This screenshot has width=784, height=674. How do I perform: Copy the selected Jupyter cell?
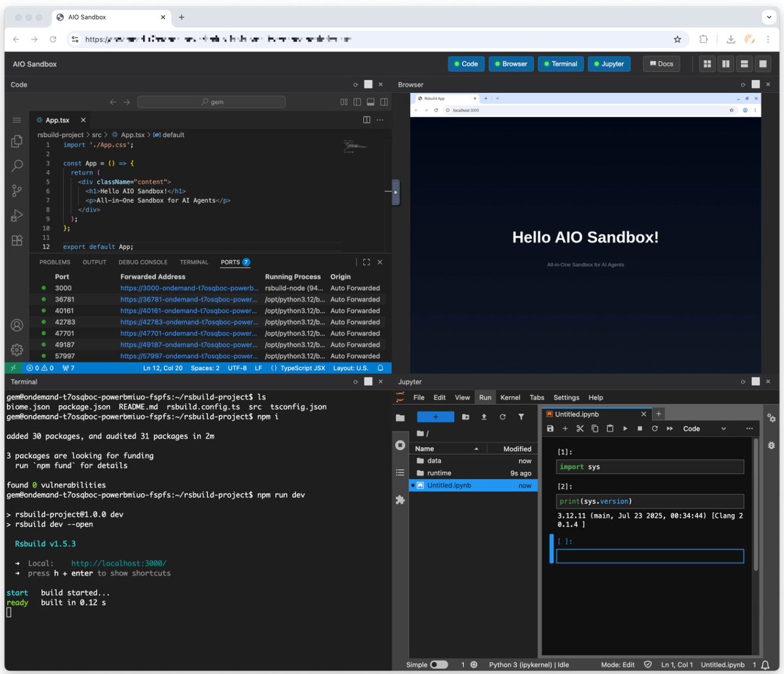[x=595, y=429]
